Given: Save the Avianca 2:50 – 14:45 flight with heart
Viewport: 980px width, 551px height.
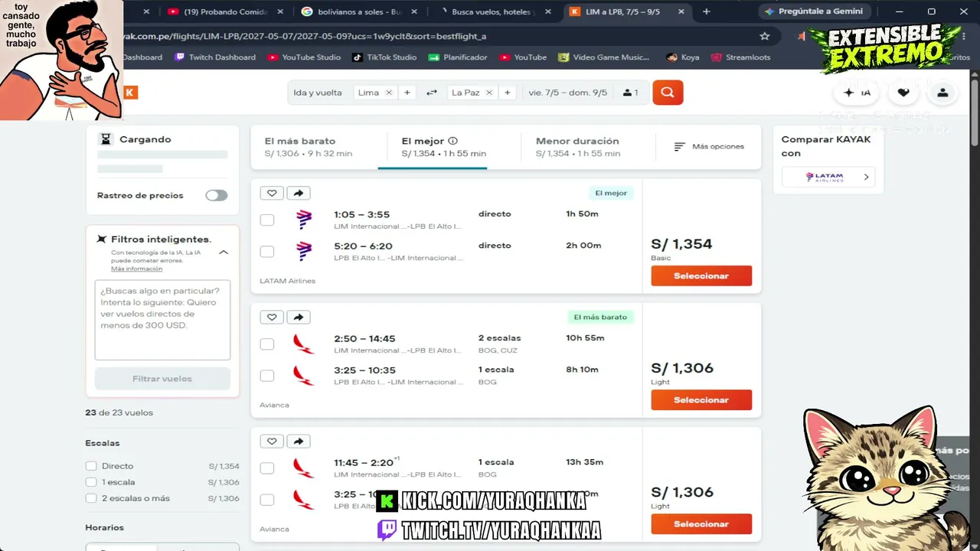Looking at the screenshot, I should (272, 317).
